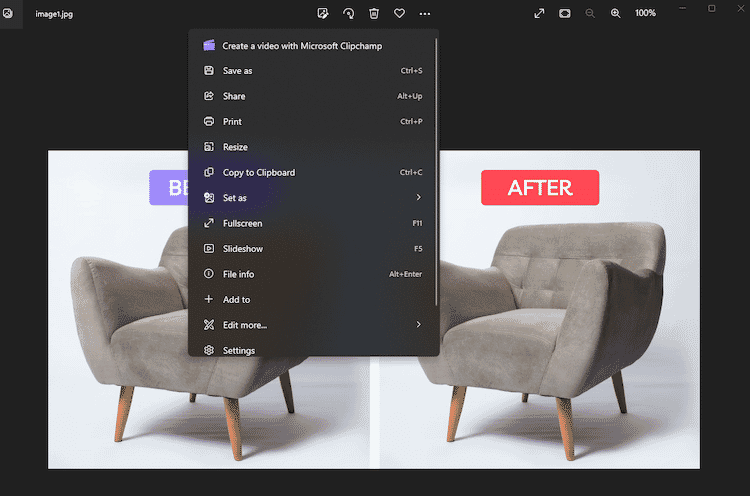The width and height of the screenshot is (750, 496).
Task: Start Slideshow from the menu
Action: click(x=242, y=249)
